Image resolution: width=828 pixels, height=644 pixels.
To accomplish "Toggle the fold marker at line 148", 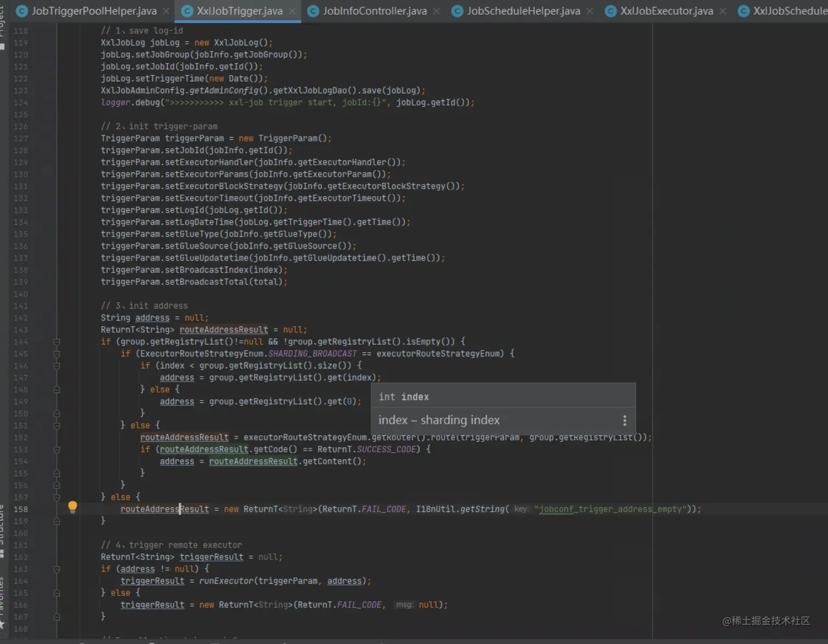I will [56, 390].
